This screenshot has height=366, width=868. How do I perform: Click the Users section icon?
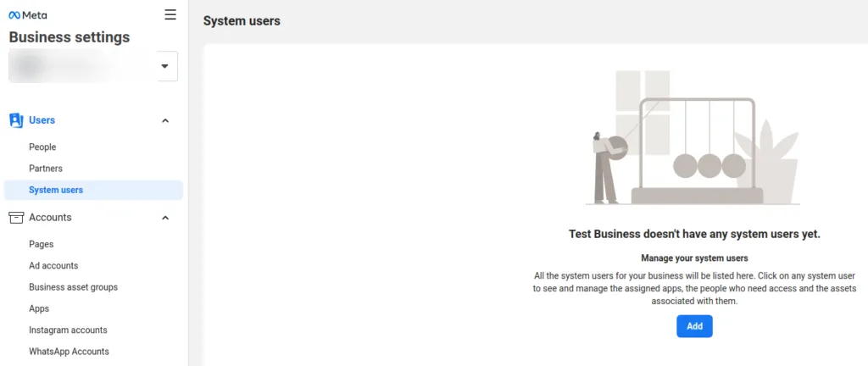click(16, 120)
